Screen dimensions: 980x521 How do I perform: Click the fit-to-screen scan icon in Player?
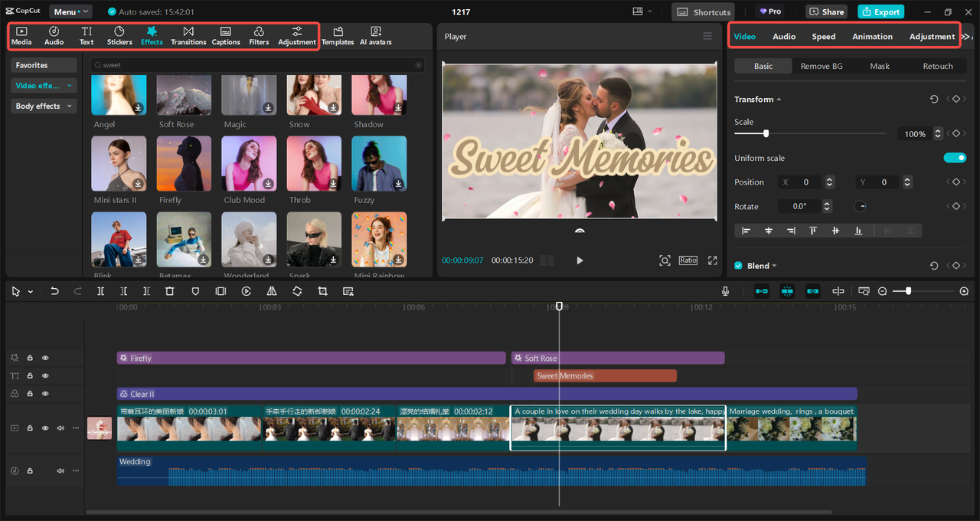click(665, 260)
